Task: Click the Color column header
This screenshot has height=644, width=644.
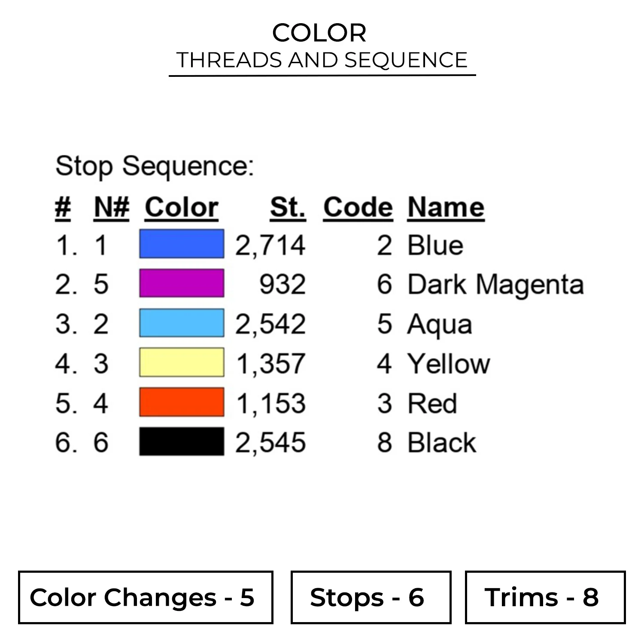Action: 181,208
